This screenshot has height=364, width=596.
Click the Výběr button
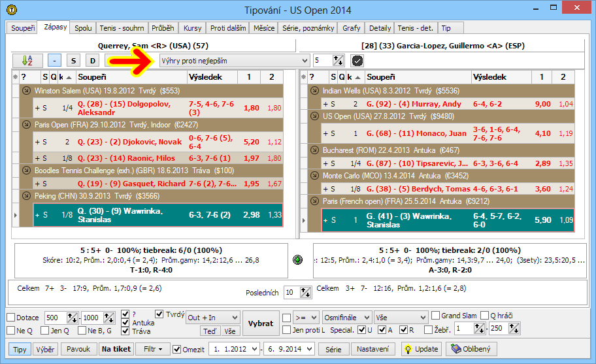(45, 349)
